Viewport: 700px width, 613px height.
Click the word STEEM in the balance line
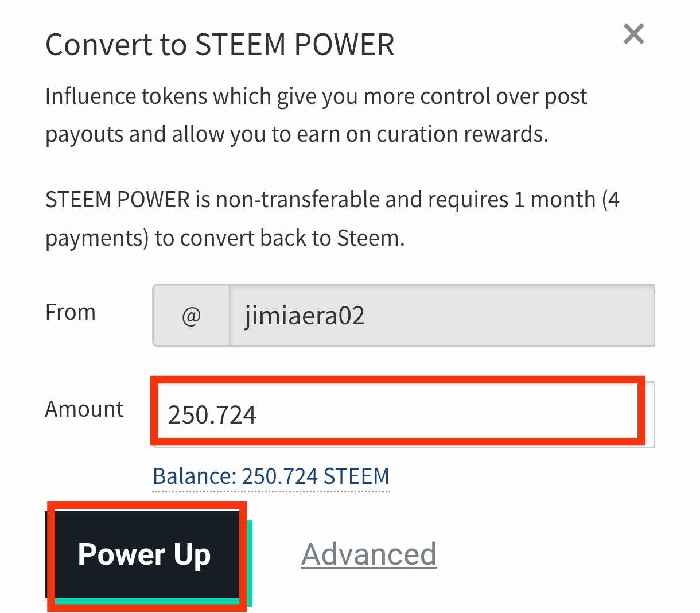[x=356, y=476]
